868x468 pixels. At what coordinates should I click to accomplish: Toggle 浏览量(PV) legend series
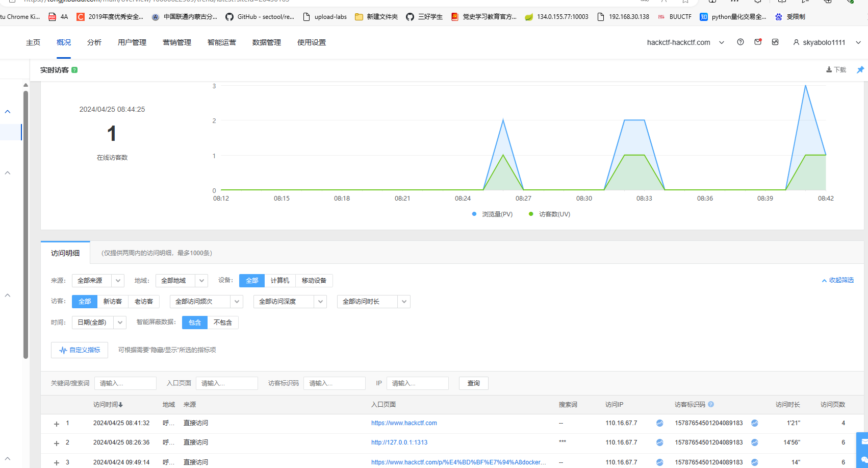(493, 214)
